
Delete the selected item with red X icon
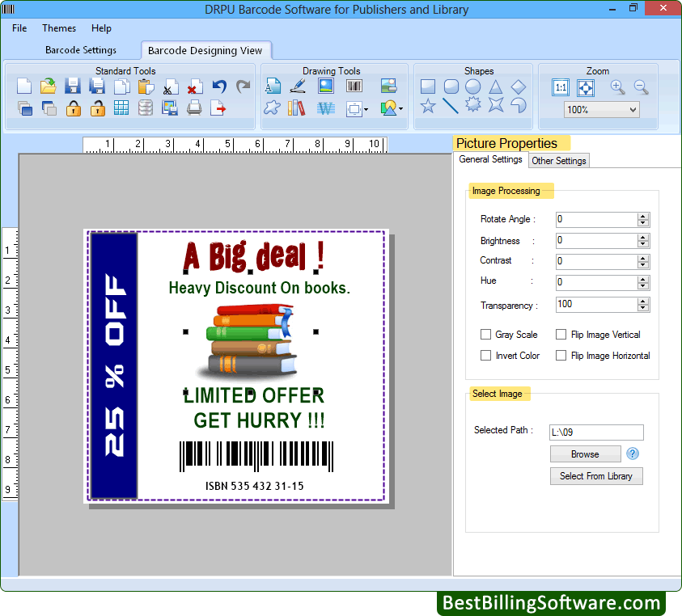coord(195,86)
